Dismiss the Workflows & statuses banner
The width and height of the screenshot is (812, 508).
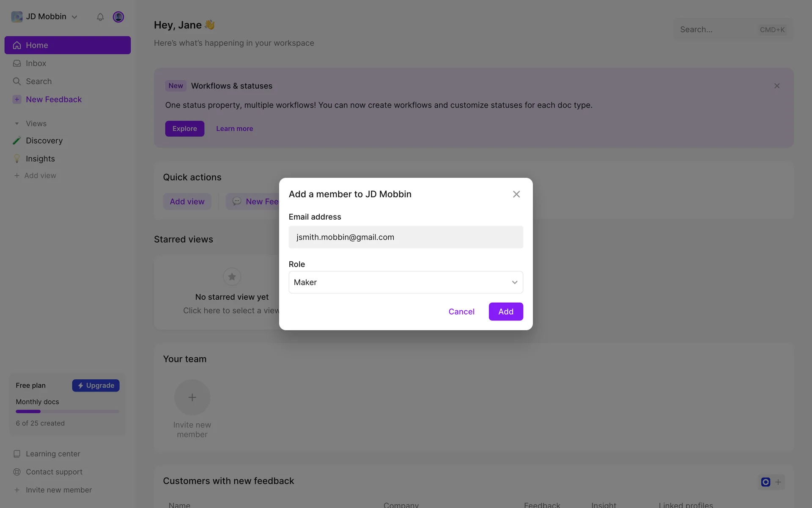[777, 86]
